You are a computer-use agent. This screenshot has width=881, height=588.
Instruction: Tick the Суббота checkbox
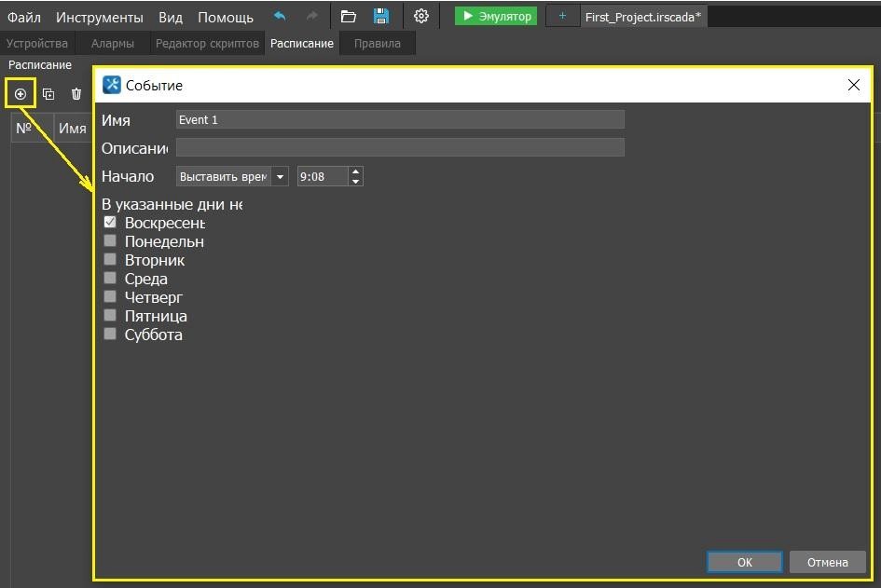tap(110, 334)
